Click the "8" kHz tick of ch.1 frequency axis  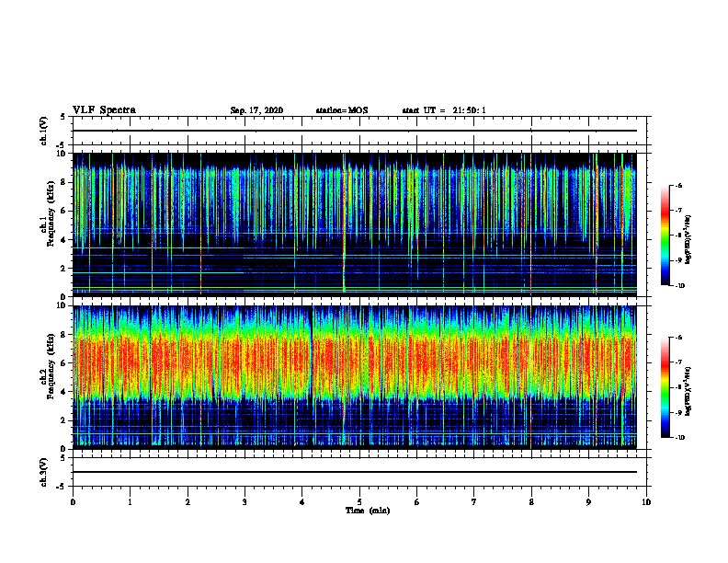click(x=64, y=182)
